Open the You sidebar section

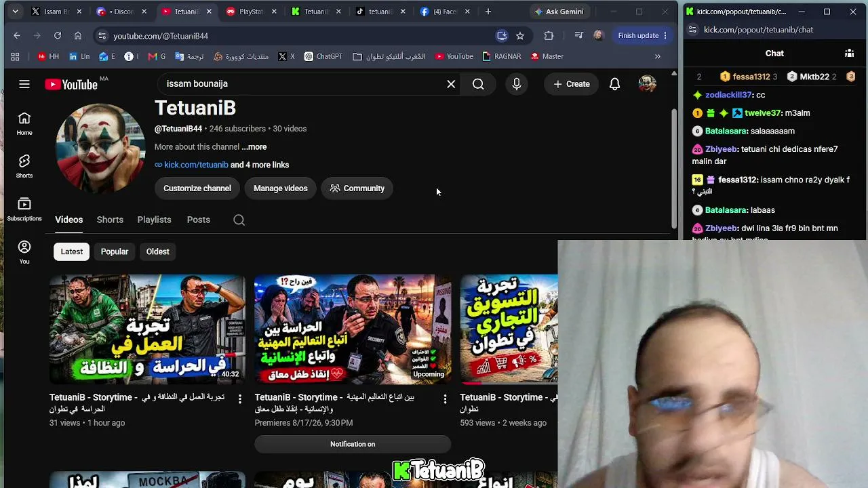click(24, 252)
